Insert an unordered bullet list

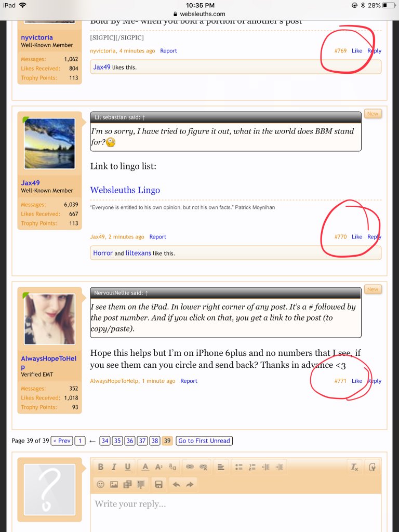coord(239,467)
